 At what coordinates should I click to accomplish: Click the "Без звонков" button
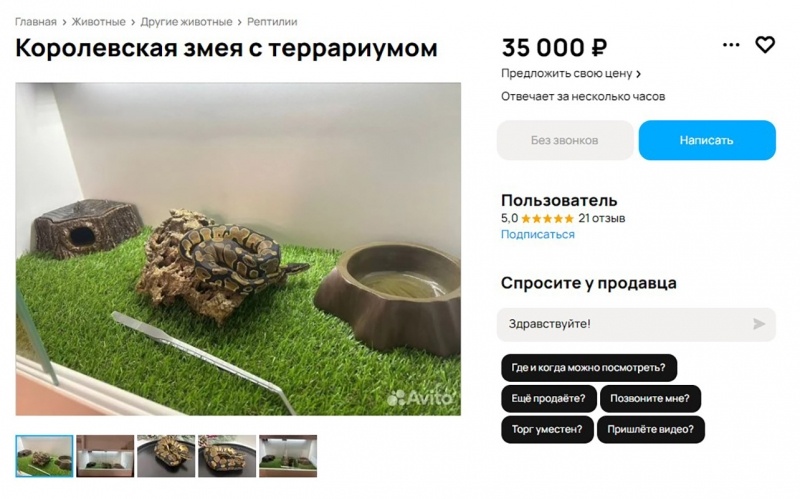tap(565, 140)
